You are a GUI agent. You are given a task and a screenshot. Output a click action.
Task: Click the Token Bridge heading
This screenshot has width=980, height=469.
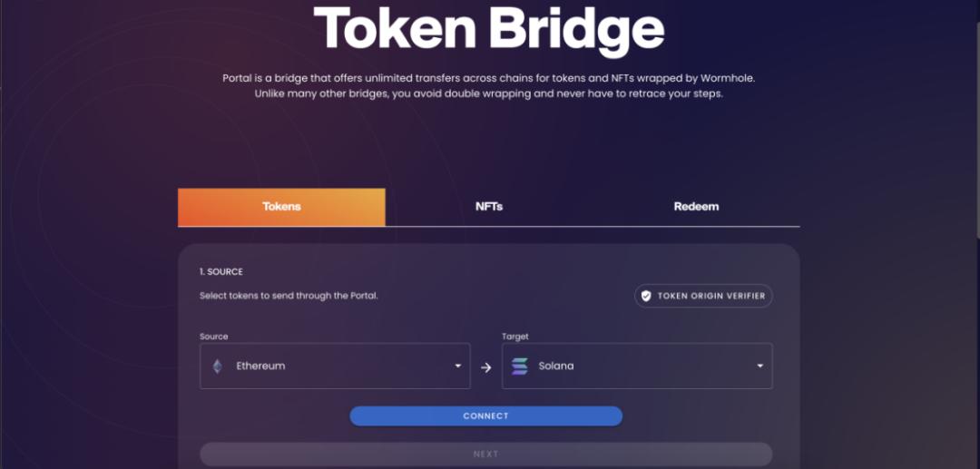[x=489, y=30]
